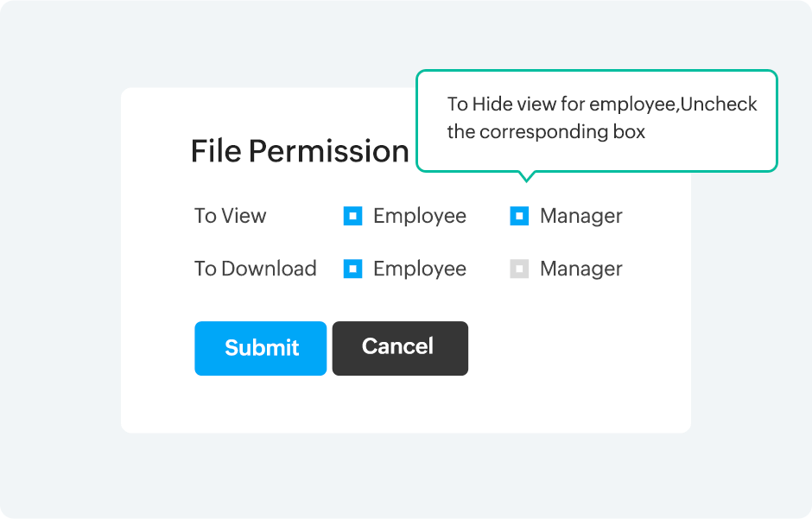This screenshot has width=812, height=519.
Task: Uncheck the To Download Employee checkbox
Action: point(352,269)
